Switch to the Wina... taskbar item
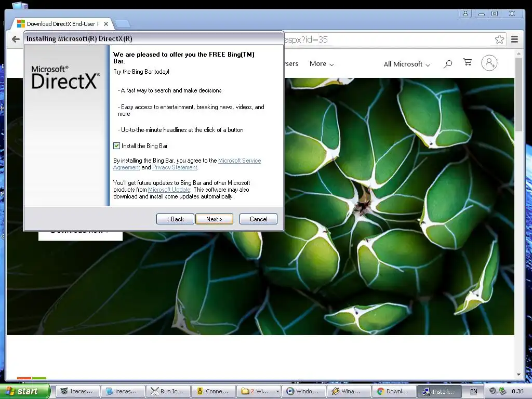532x399 pixels. click(349, 391)
